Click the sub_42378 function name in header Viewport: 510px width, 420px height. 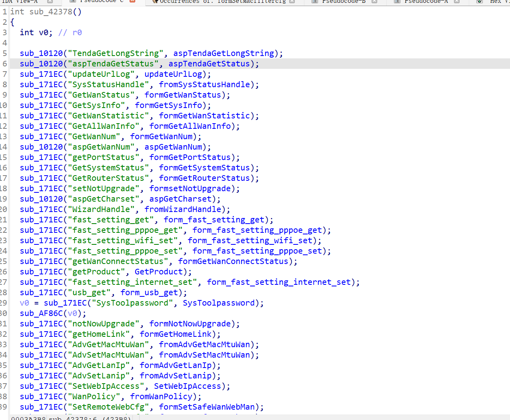tap(51, 12)
